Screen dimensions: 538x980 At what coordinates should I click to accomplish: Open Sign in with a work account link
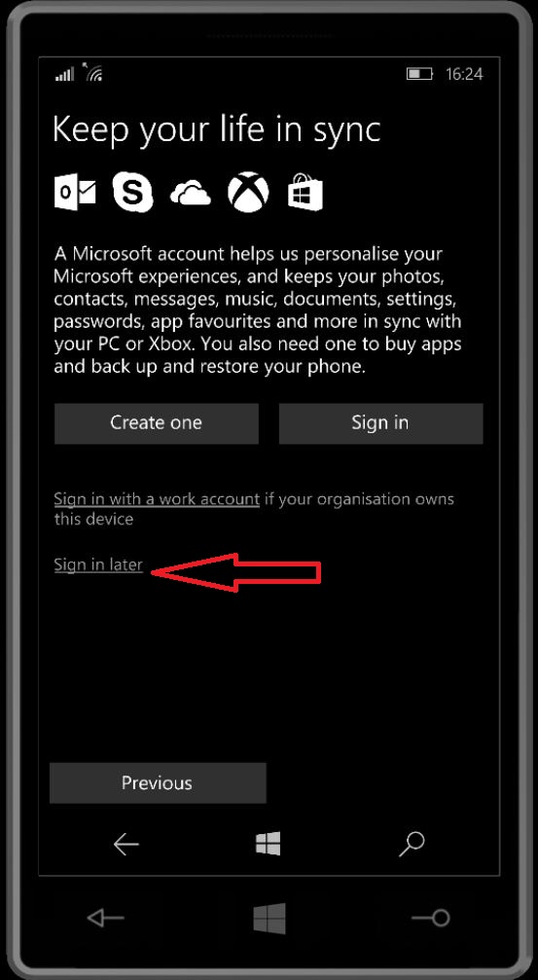pyautogui.click(x=157, y=499)
